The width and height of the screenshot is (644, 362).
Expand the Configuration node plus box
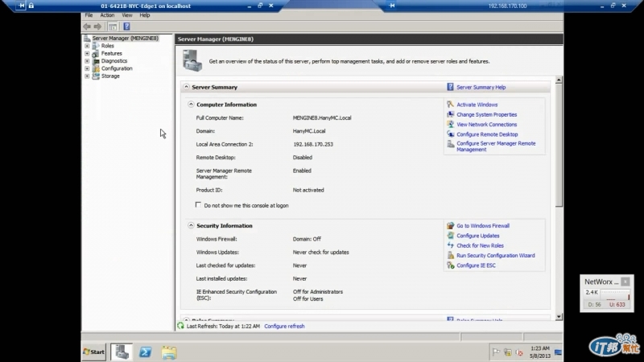[x=87, y=68]
